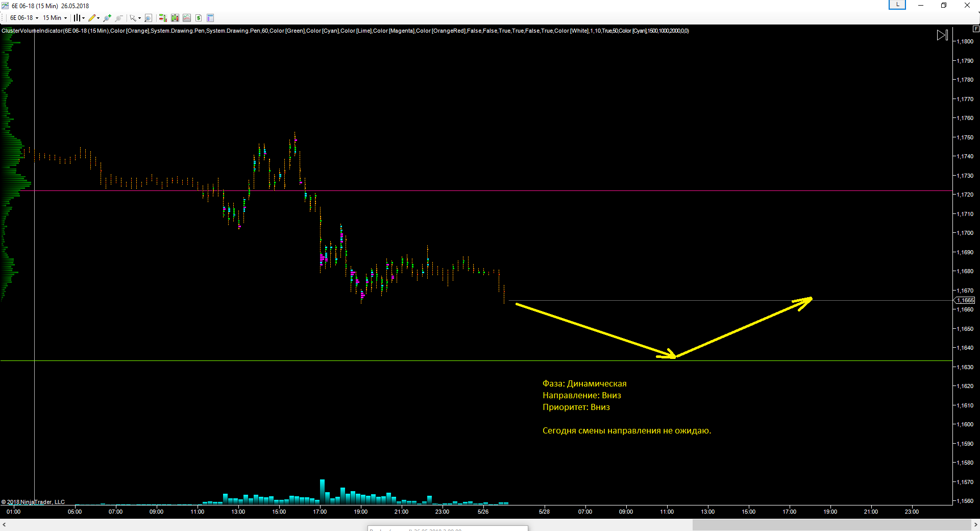The width and height of the screenshot is (980, 531).
Task: Open the chart style bars dropdown
Action: click(79, 18)
